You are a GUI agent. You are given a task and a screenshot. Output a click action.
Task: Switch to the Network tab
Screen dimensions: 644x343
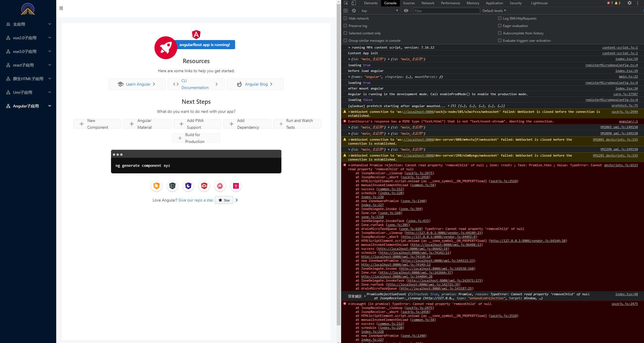[428, 3]
